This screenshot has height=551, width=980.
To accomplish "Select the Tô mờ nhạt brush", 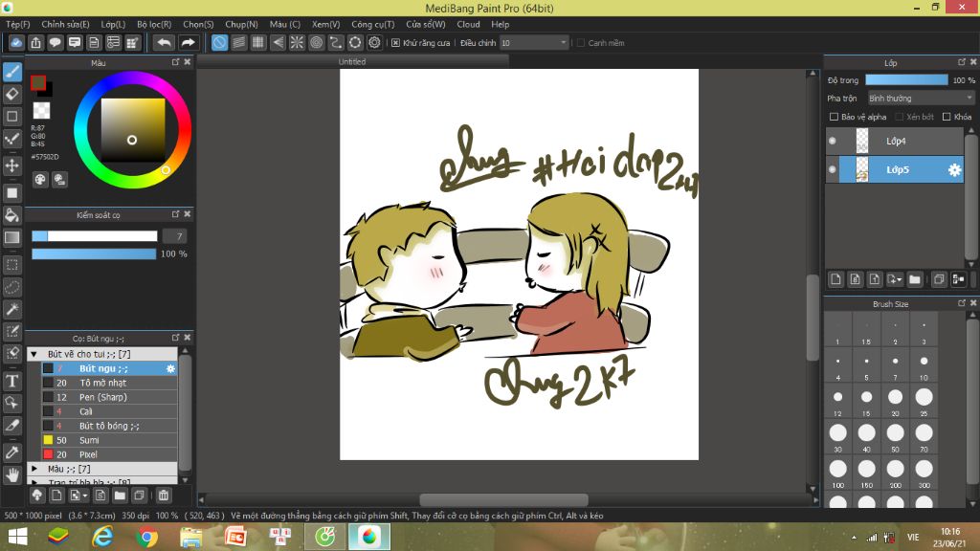I will 109,383.
